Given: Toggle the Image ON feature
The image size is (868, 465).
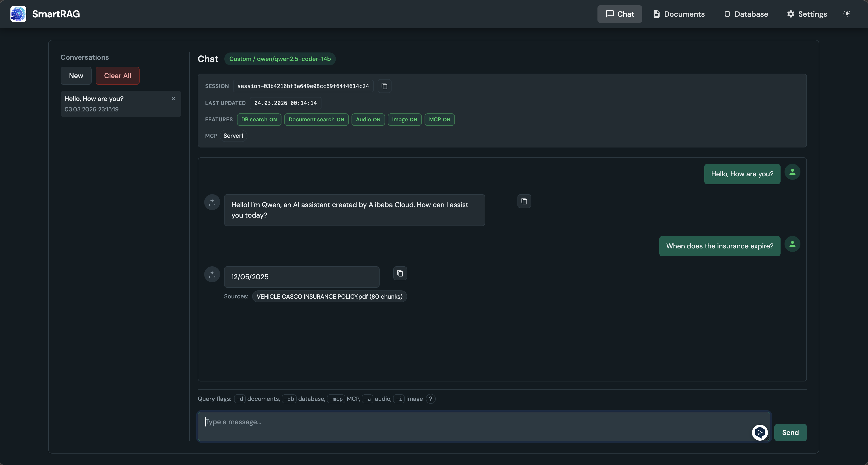Looking at the screenshot, I should click(x=404, y=120).
